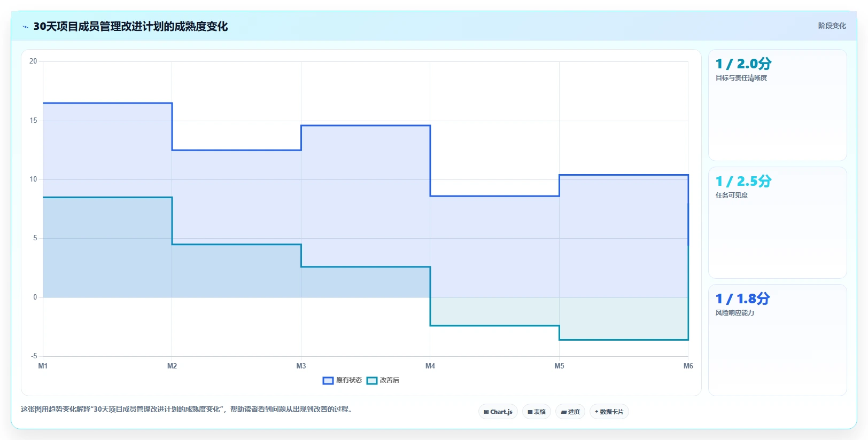Click the 改善后 line segment between M5 and M6

624,340
